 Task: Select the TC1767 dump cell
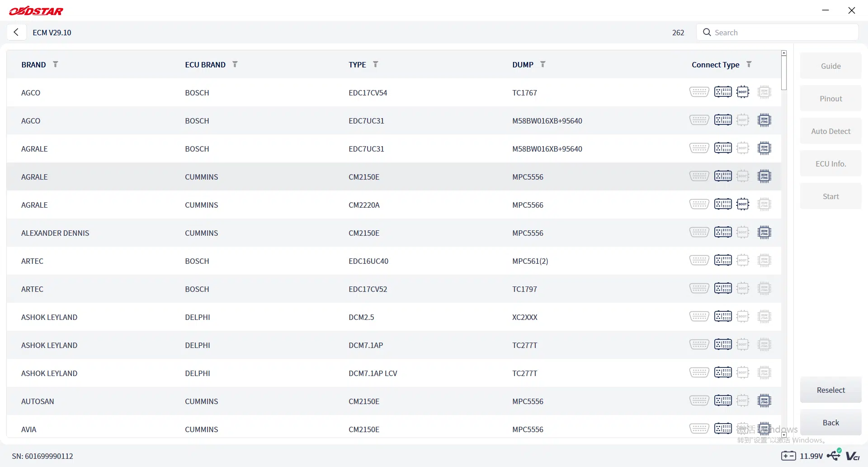click(x=524, y=93)
